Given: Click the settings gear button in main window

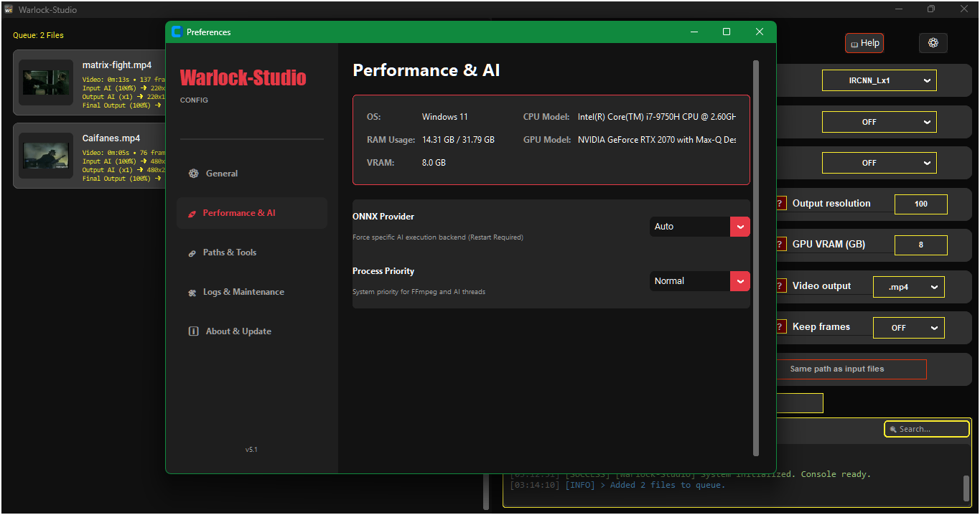Looking at the screenshot, I should (933, 43).
